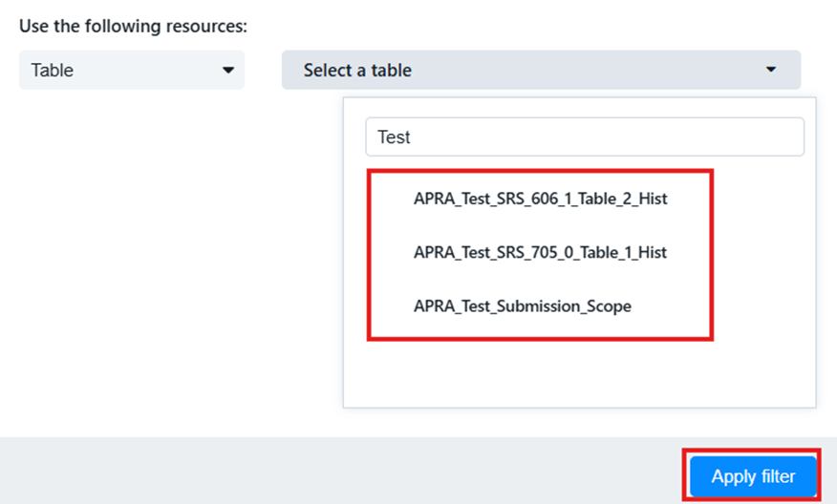Click the 'Use the following resources:' label
Screen dimensions: 837x504
133,26
